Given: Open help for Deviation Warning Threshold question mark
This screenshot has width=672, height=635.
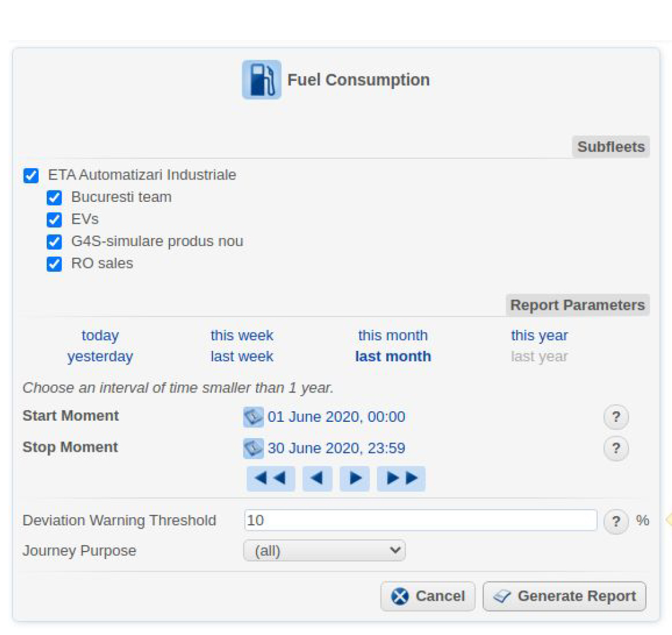Looking at the screenshot, I should tap(616, 522).
